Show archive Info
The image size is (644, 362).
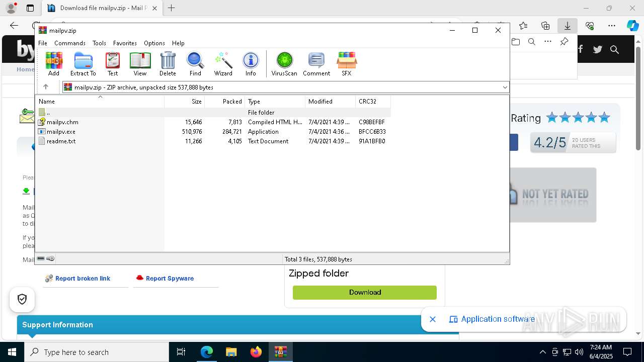tap(251, 64)
